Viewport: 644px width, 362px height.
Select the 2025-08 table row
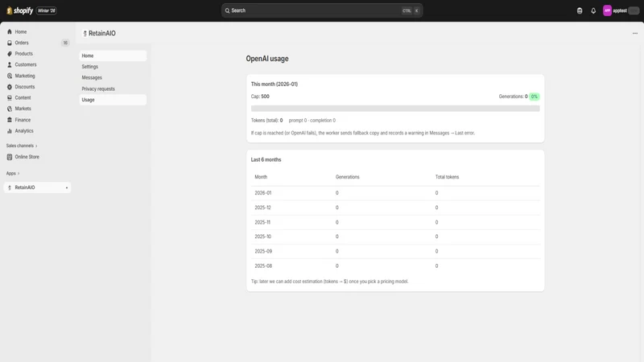395,266
